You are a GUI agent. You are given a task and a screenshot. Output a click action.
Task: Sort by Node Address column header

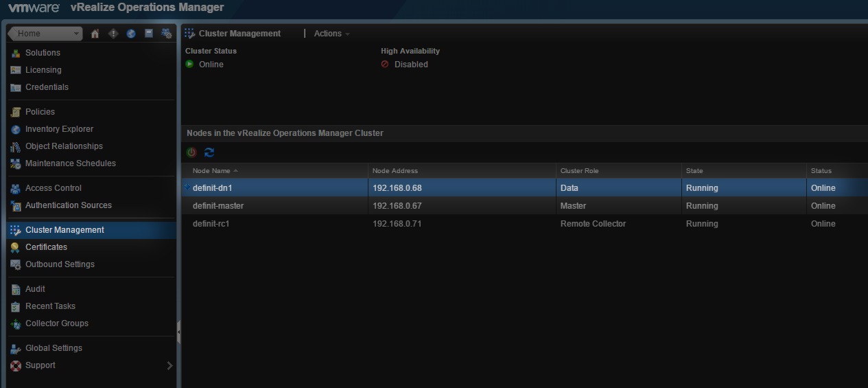462,170
